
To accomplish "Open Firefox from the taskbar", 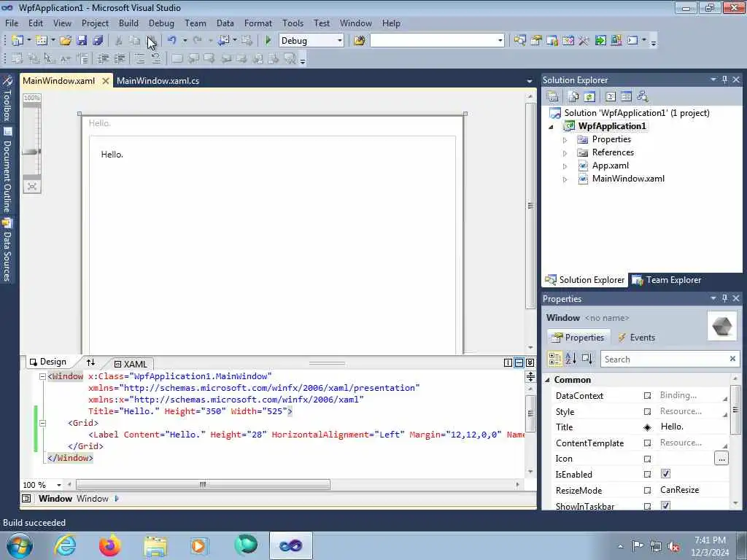I will [x=109, y=545].
